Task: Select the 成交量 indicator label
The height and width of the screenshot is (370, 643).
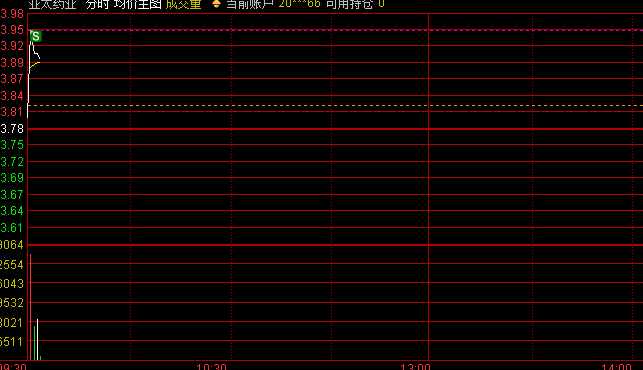Action: coord(183,4)
